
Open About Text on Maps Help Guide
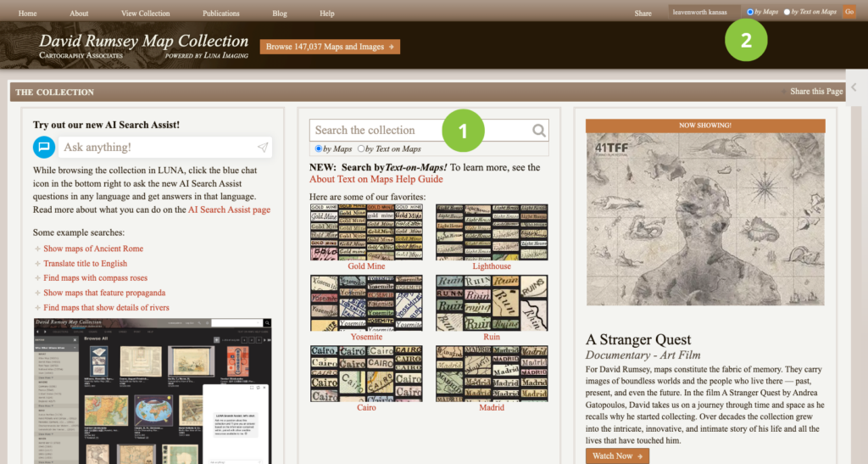click(376, 179)
